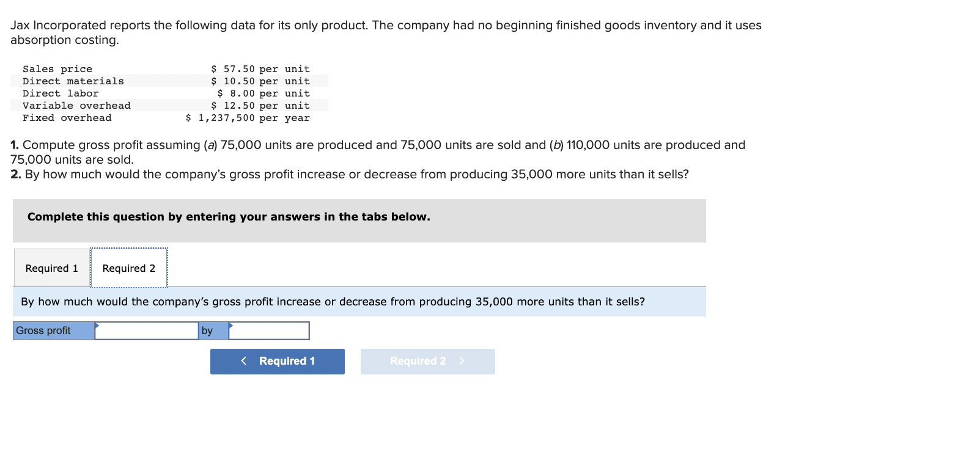Click the amount input field after "by"
Viewport: 980px width, 452px height.
(269, 331)
